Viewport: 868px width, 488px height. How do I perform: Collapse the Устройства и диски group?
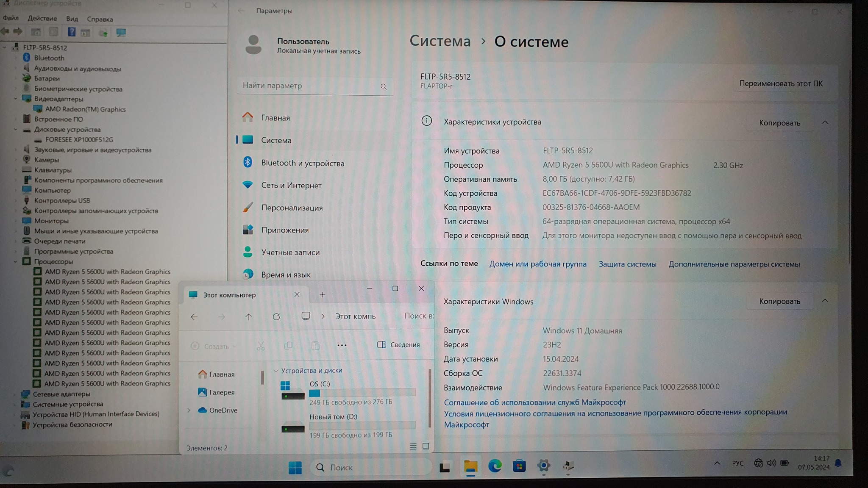tap(276, 371)
